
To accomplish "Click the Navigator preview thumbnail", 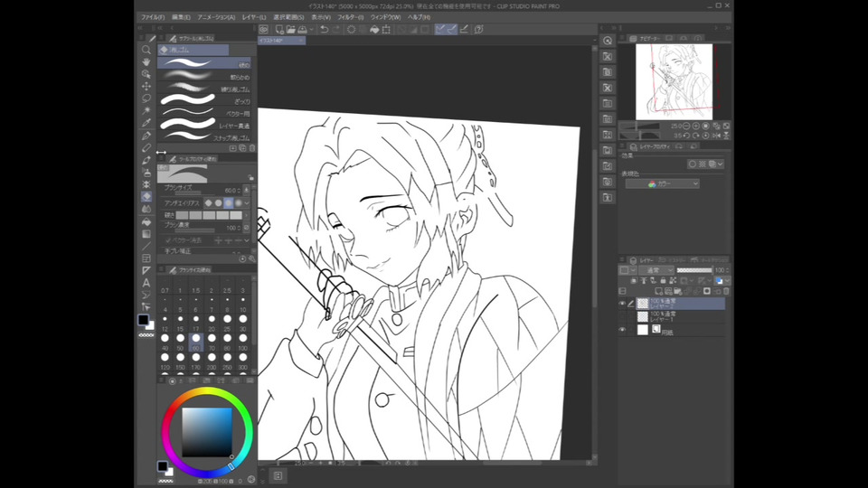I will 675,81.
